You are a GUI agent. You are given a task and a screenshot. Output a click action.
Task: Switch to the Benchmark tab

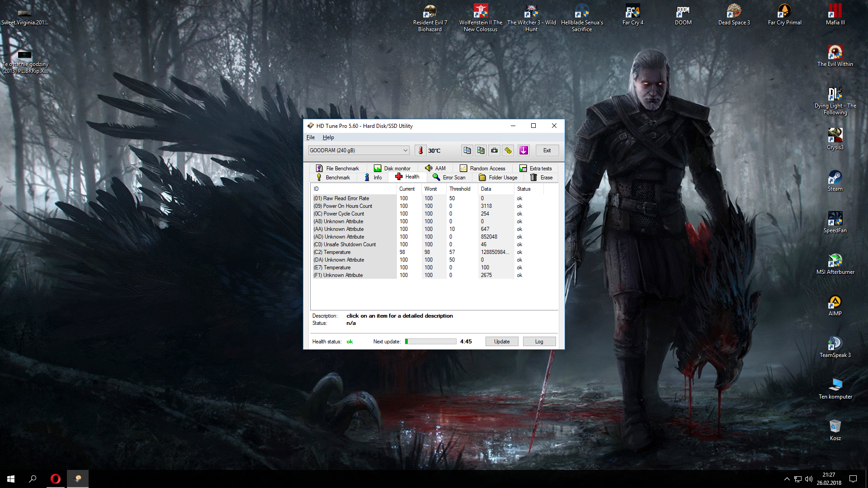[333, 178]
